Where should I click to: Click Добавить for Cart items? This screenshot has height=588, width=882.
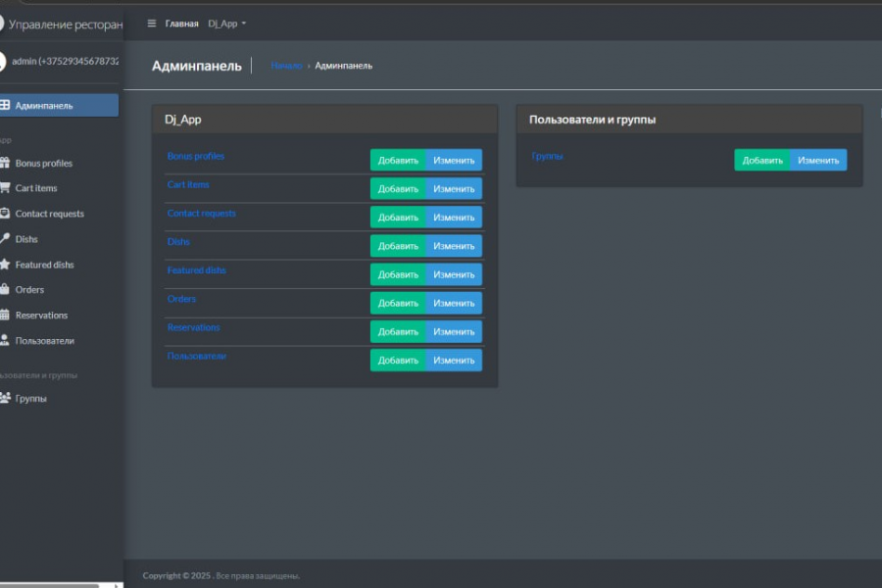[x=398, y=189]
